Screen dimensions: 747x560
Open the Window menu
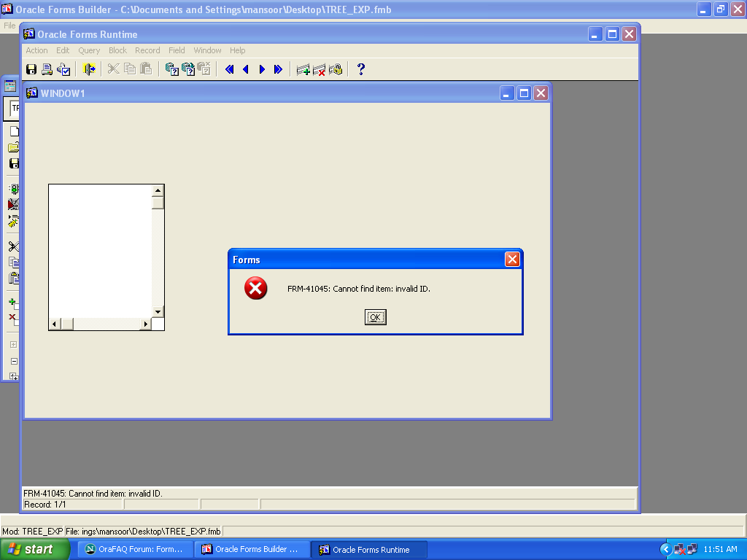207,50
